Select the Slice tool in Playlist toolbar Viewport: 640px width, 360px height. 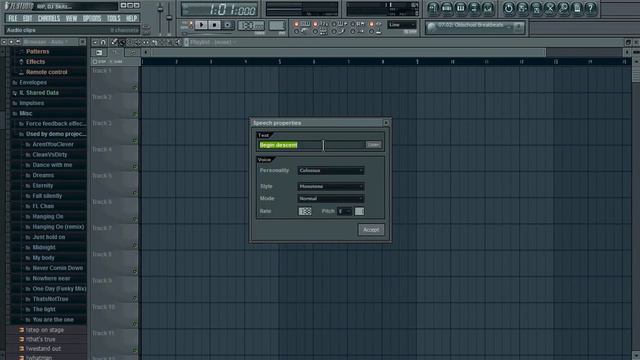[x=154, y=42]
